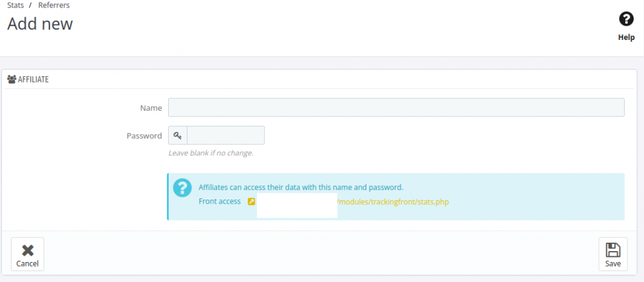Click the 'Add new' page title
The image size is (644, 282).
(x=40, y=24)
